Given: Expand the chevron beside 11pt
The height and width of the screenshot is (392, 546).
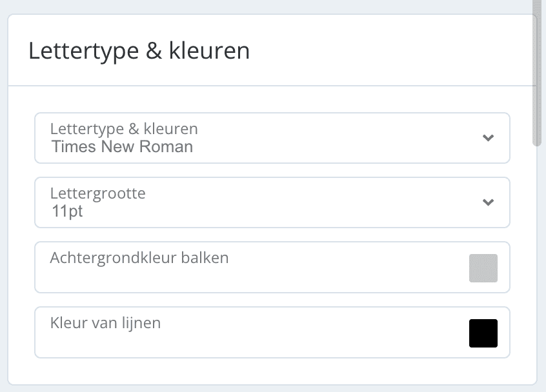Looking at the screenshot, I should click(488, 202).
